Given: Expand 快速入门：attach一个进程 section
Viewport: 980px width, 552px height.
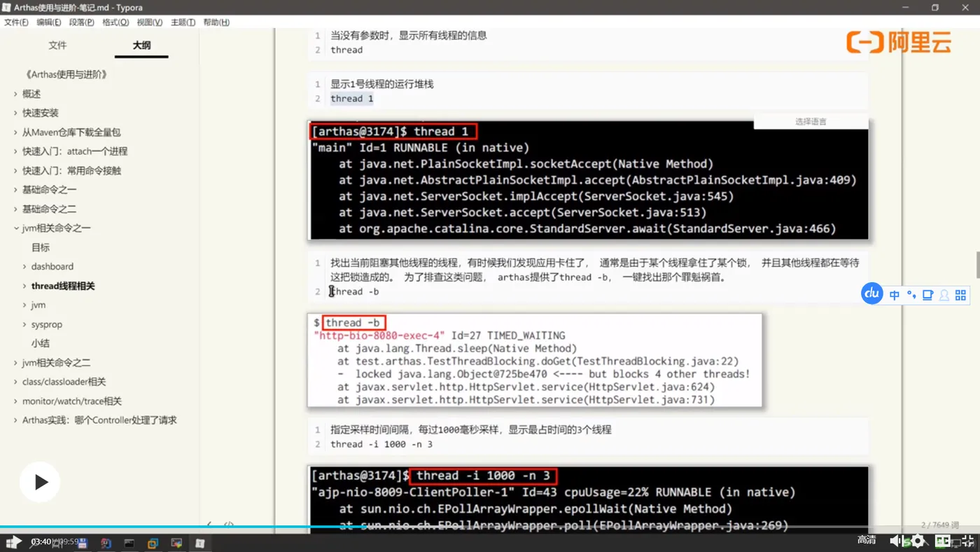Looking at the screenshot, I should pos(15,151).
